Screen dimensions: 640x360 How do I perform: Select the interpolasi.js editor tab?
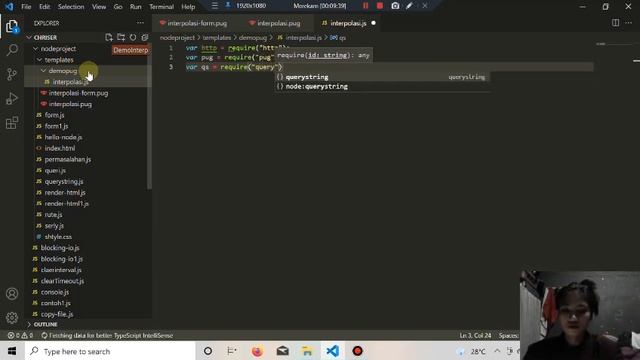[349, 23]
